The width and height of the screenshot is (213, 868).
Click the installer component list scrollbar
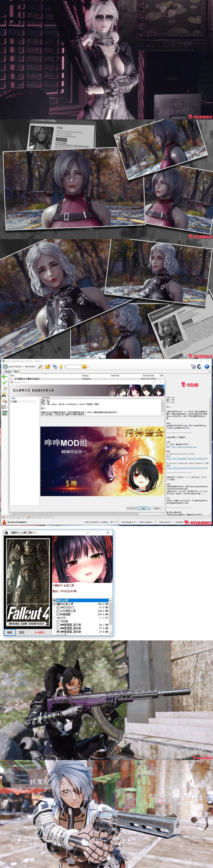110,617
